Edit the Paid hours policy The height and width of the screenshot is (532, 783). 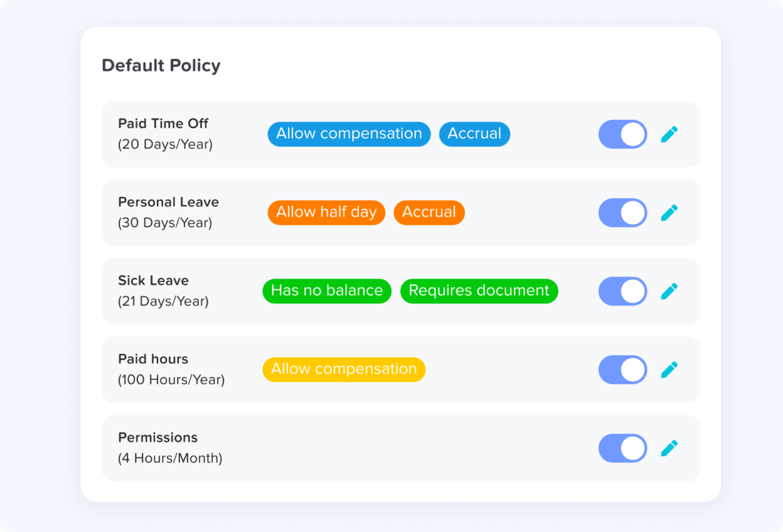(x=669, y=370)
